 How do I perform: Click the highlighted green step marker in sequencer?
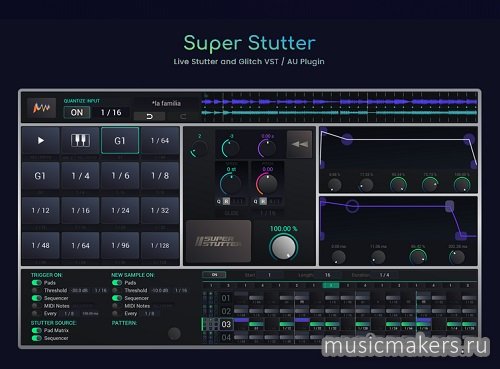(331, 285)
